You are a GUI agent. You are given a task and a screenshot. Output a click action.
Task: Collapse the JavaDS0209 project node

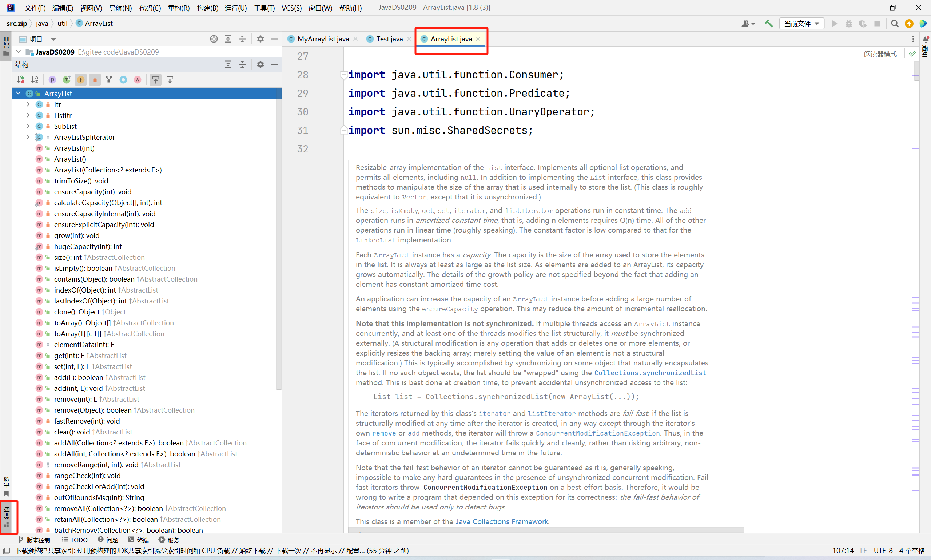18,52
